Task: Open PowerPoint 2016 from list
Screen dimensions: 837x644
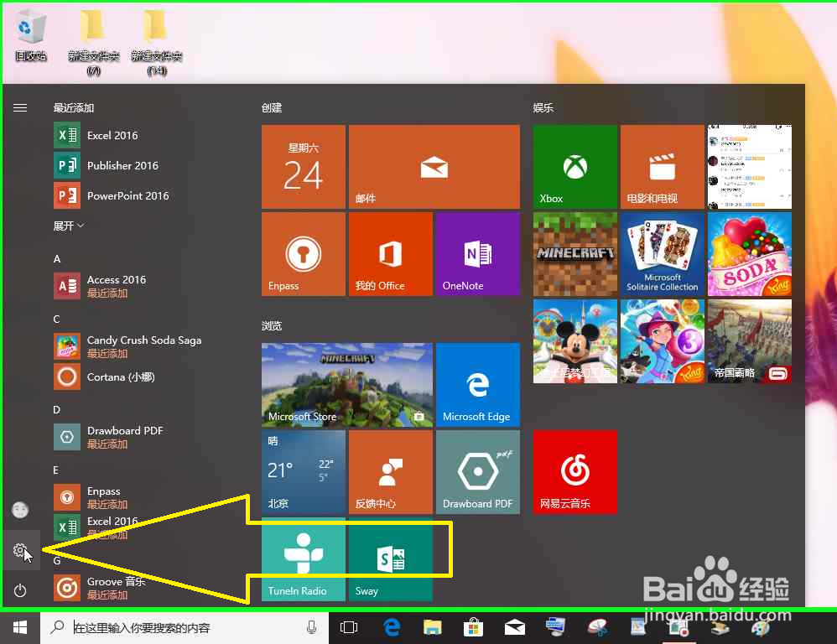Action: (112, 196)
